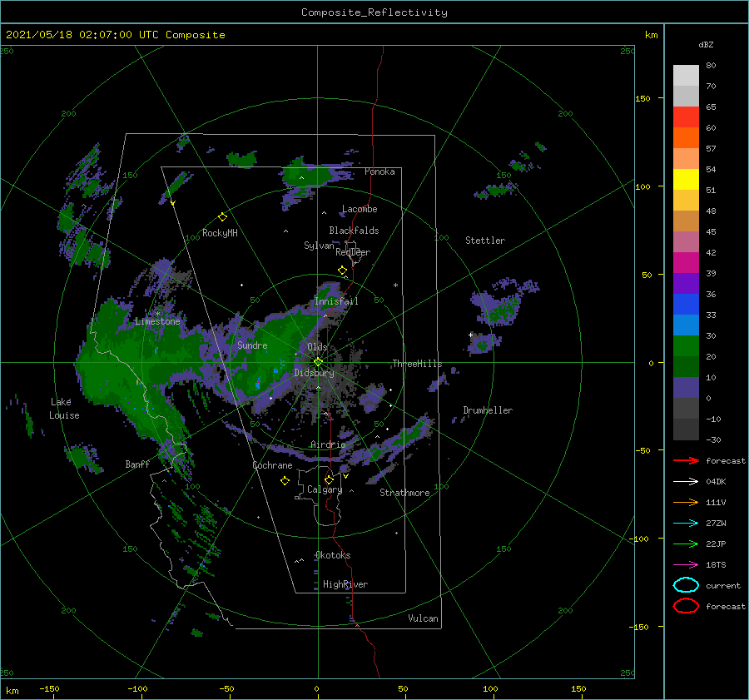Click the 04DK legend label
The image size is (749, 700).
(716, 481)
